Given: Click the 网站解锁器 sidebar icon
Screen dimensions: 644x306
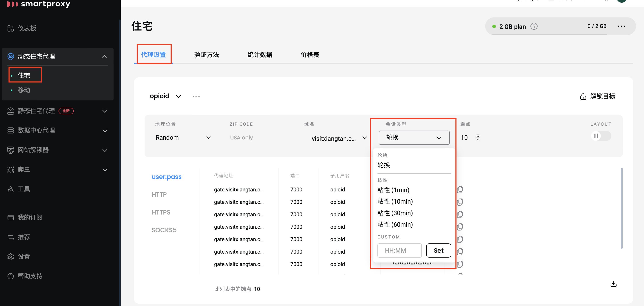Looking at the screenshot, I should [x=10, y=150].
